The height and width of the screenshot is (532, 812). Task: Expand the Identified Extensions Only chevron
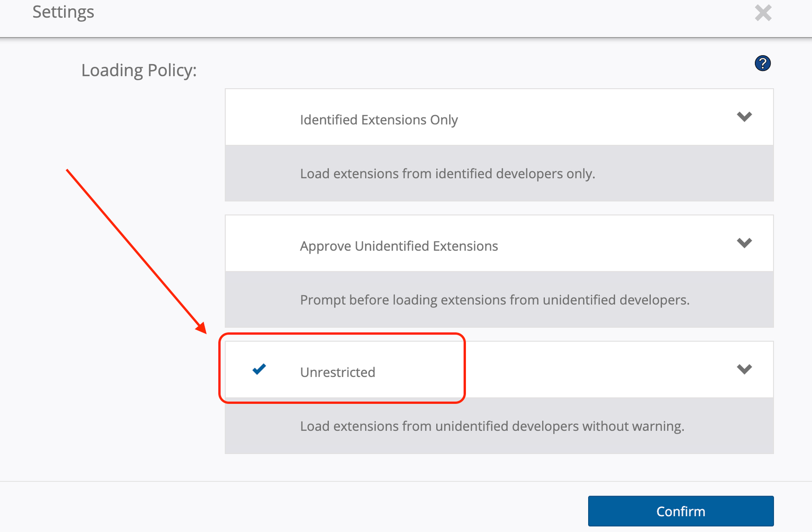click(x=744, y=117)
